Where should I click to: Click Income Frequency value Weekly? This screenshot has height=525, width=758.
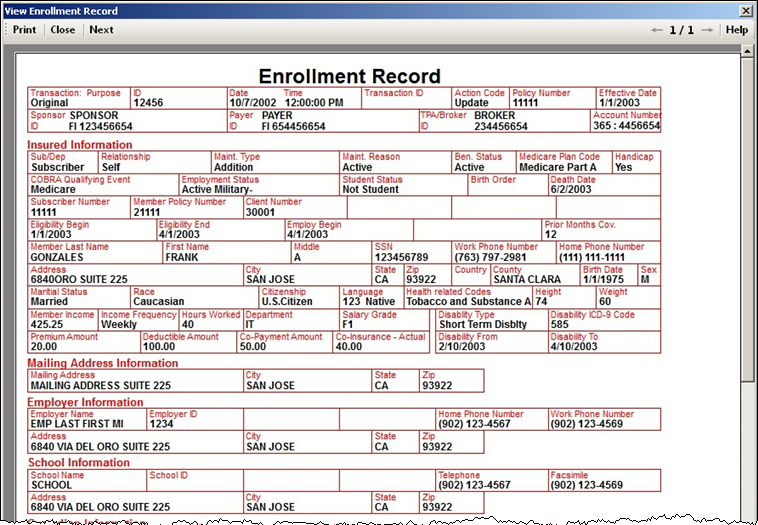(119, 324)
